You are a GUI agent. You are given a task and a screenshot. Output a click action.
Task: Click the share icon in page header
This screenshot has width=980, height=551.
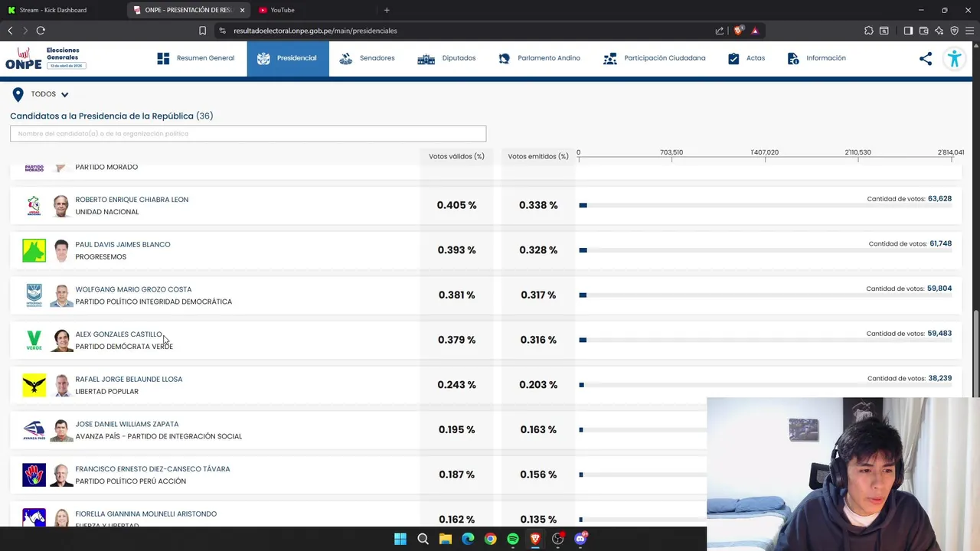pyautogui.click(x=926, y=58)
